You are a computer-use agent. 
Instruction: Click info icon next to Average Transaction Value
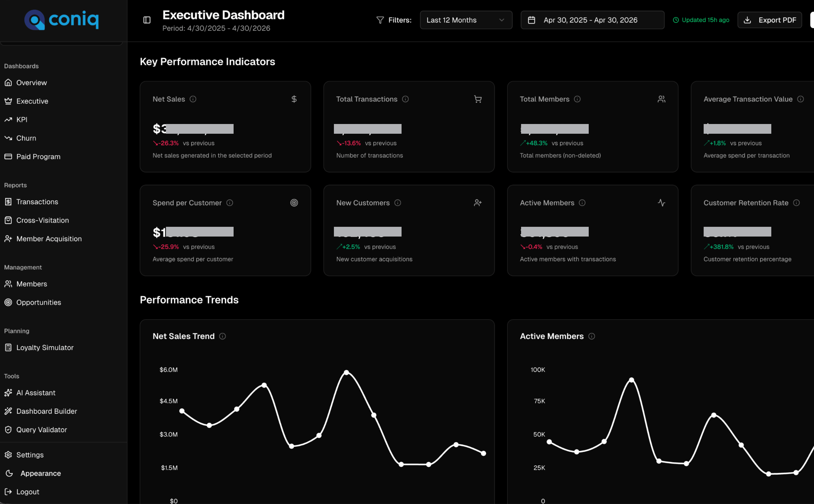click(x=800, y=99)
